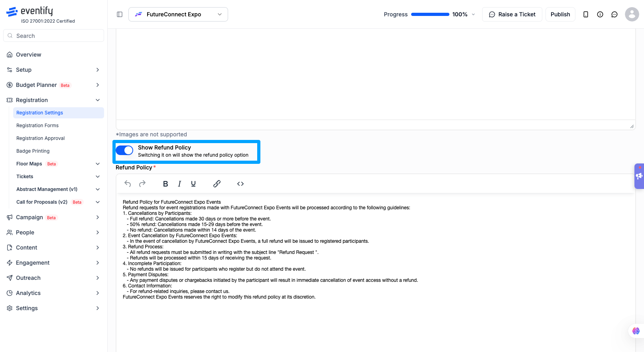This screenshot has height=352, width=644.
Task: Open mobile preview icon in header
Action: (x=586, y=14)
